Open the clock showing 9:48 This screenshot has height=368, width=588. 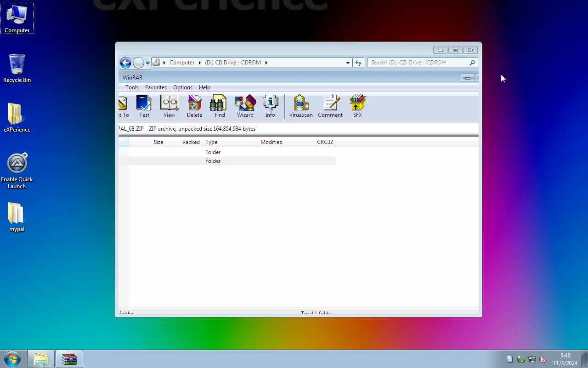point(565,359)
